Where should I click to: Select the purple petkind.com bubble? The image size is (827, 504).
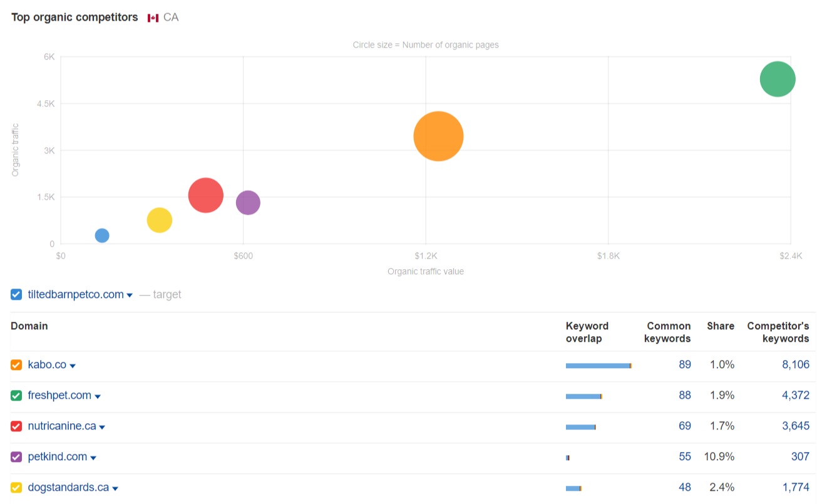[x=248, y=202]
